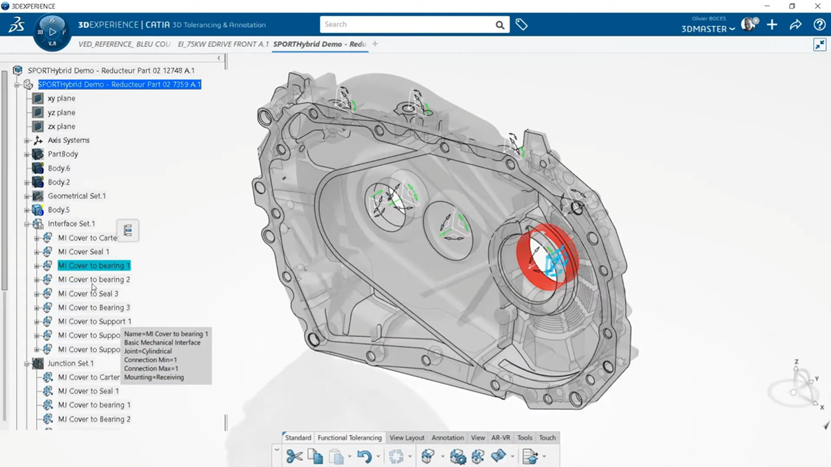Open the Tools tab
Viewport: 831px width, 467px height.
[x=525, y=438]
